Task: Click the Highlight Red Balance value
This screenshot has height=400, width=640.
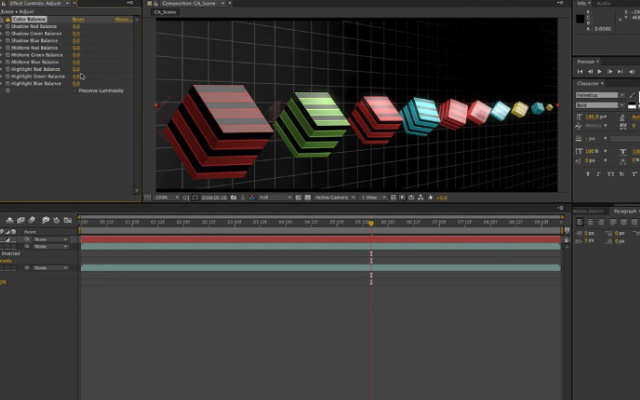Action: pyautogui.click(x=76, y=69)
